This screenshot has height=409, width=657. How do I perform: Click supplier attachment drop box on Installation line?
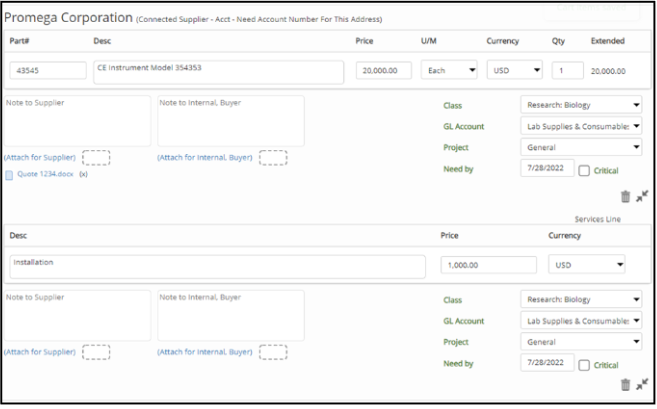96,352
